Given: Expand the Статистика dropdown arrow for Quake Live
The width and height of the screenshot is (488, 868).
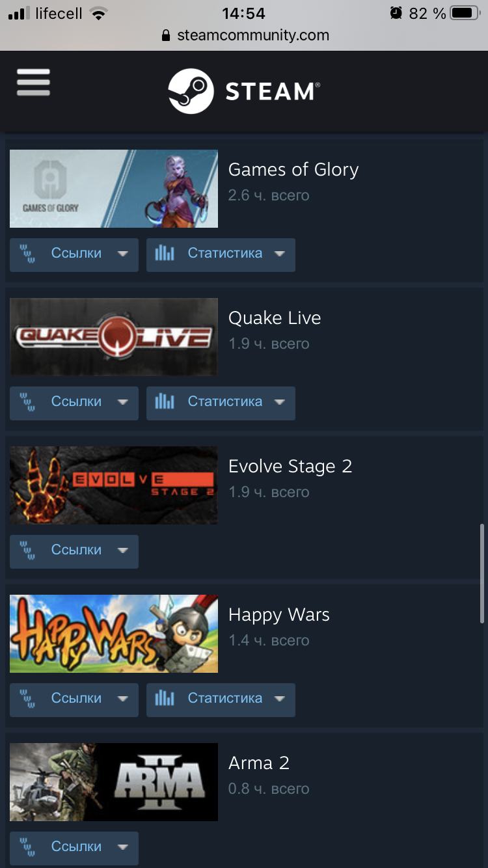Looking at the screenshot, I should [280, 403].
